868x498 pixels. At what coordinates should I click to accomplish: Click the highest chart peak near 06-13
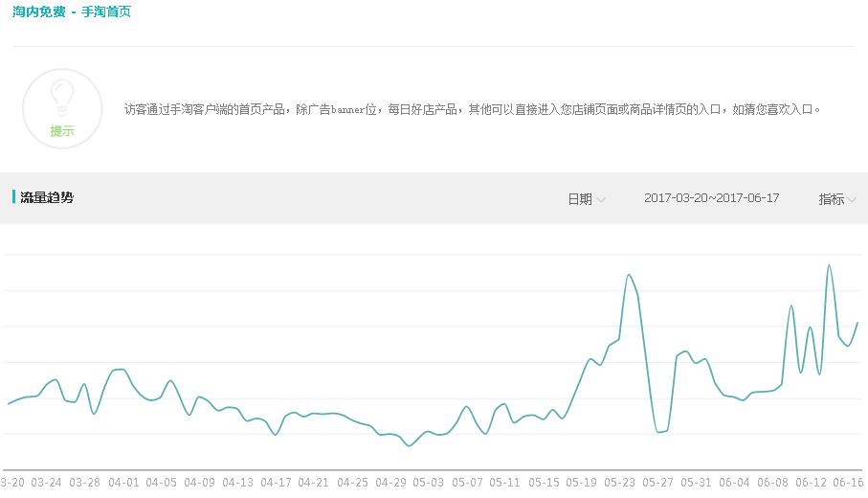tap(829, 265)
